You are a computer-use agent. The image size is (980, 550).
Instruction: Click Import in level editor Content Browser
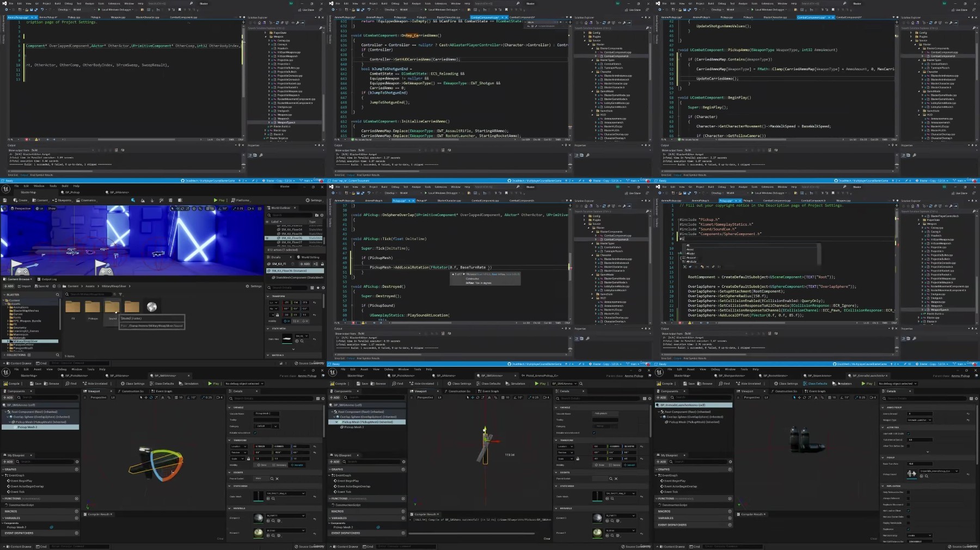tap(24, 286)
